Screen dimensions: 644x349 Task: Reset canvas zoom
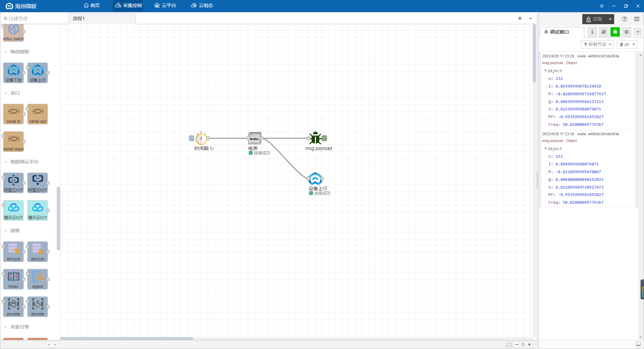(523, 345)
